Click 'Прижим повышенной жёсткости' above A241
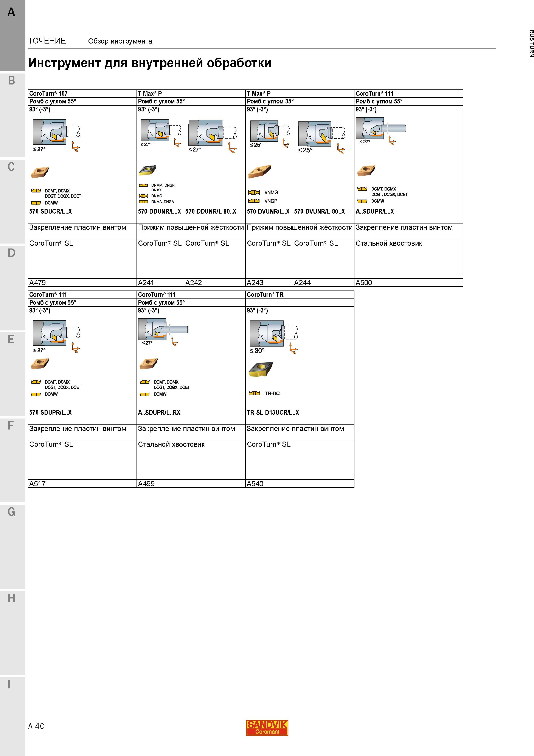 [191, 228]
